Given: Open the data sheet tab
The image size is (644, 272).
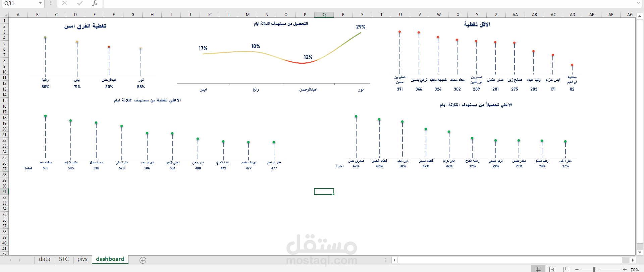Looking at the screenshot, I should (45, 259).
